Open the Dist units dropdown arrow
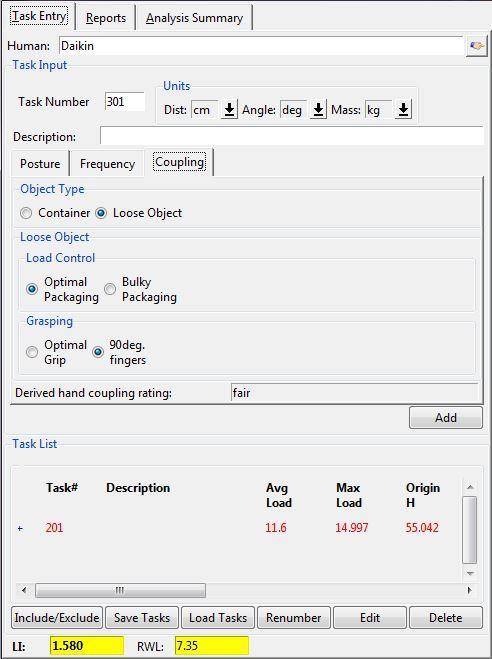Screen dimensions: 492x659 tap(229, 110)
